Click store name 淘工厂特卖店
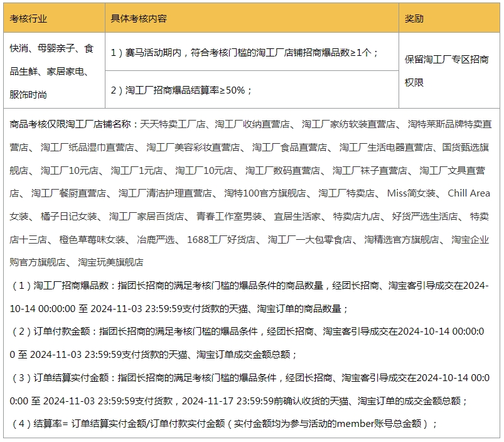The width and height of the screenshot is (504, 442). pos(346,193)
